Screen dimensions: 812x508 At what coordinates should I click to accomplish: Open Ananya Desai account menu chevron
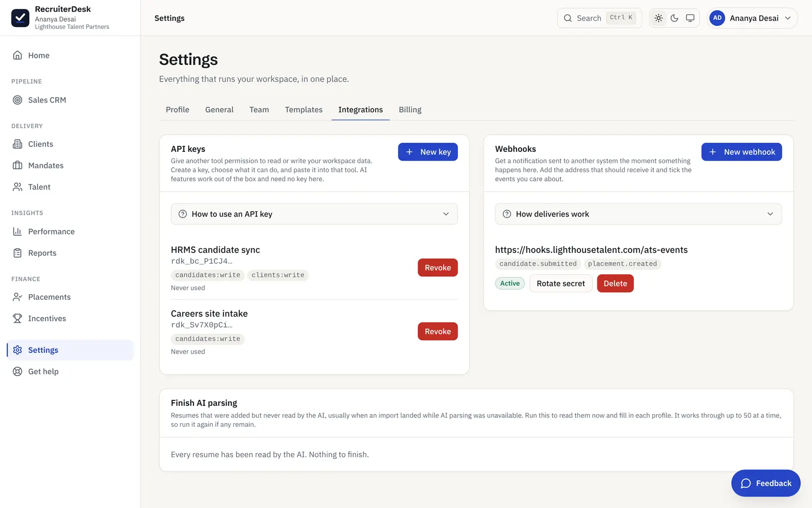tap(788, 18)
